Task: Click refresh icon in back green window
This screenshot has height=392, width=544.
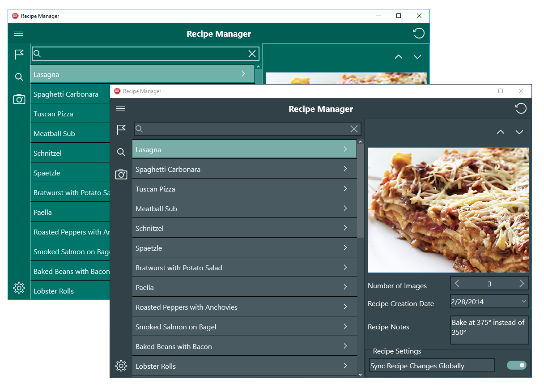Action: pyautogui.click(x=419, y=33)
